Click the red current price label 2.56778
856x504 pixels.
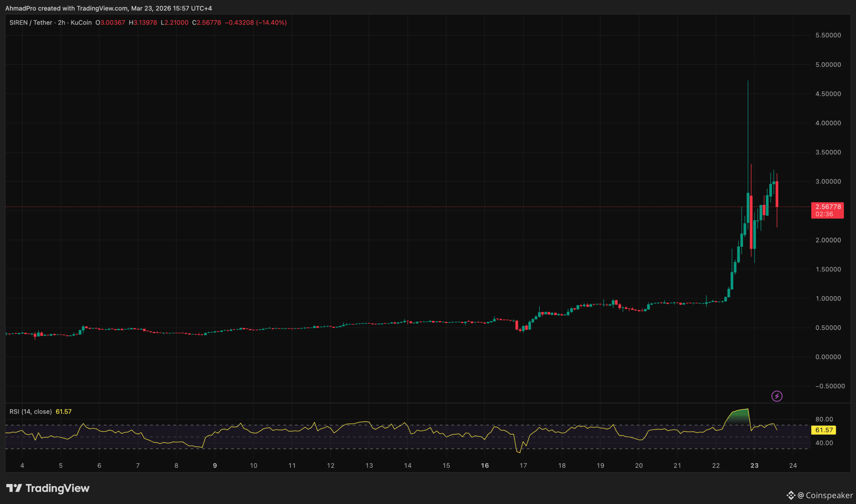[828, 206]
